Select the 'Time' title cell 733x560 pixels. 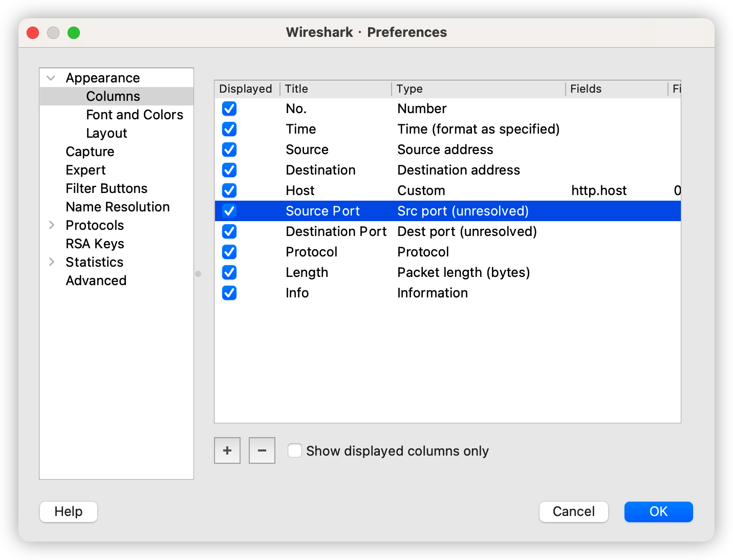[x=301, y=129]
